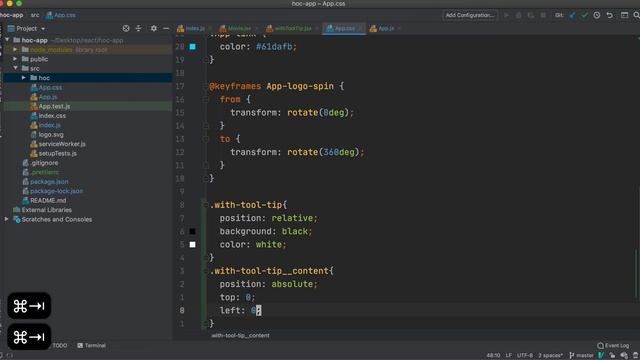Click the App.css breadcrumb in navigation bar

click(x=61, y=15)
